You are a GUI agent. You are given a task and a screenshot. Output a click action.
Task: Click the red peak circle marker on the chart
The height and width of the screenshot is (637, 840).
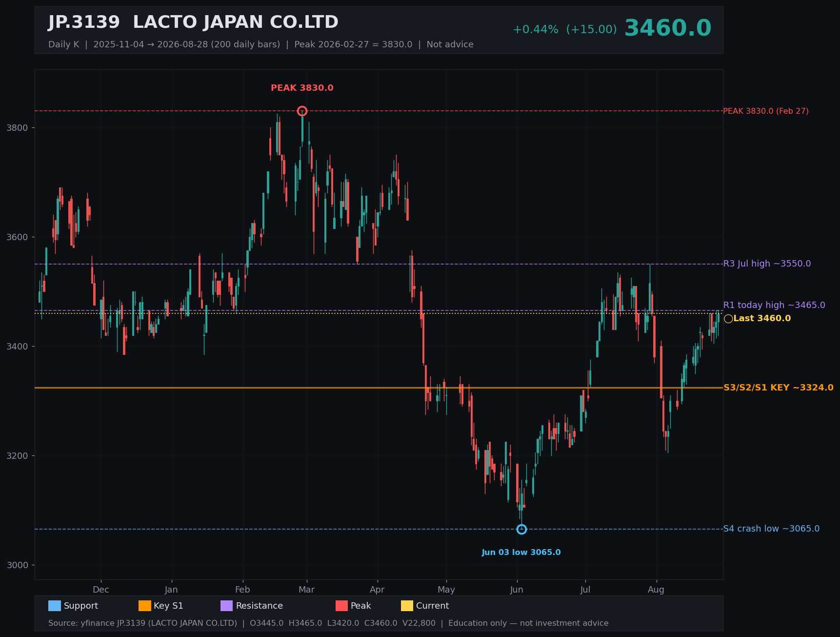[302, 111]
